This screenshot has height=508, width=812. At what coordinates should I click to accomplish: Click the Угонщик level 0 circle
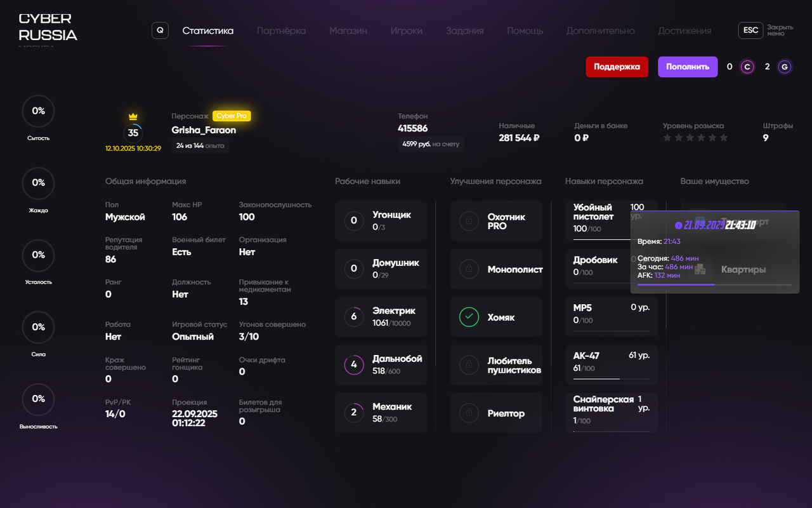coord(354,221)
